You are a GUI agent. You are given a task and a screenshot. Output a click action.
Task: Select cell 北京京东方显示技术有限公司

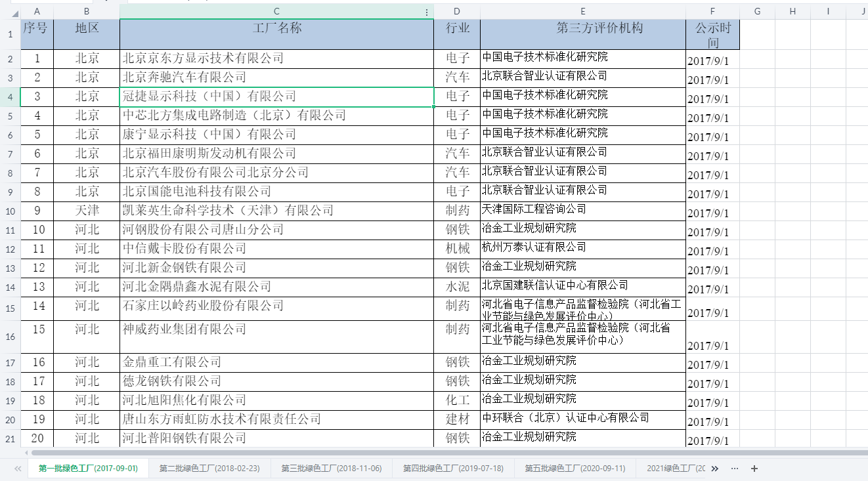pos(276,58)
